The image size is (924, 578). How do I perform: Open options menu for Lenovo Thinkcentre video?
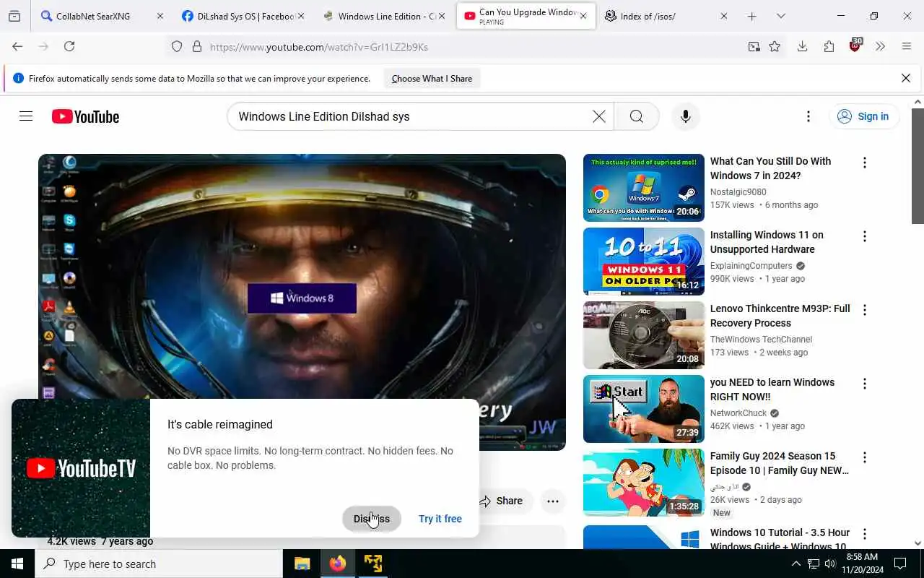[x=865, y=310]
